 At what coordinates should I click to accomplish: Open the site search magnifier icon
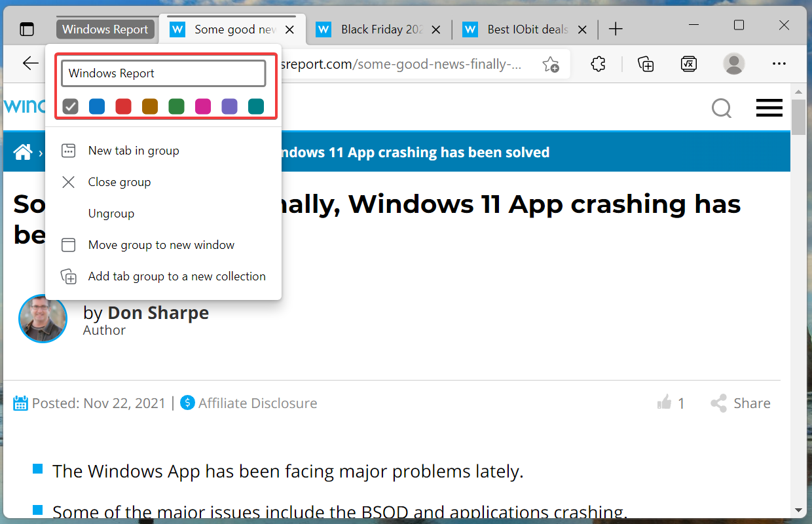(721, 108)
